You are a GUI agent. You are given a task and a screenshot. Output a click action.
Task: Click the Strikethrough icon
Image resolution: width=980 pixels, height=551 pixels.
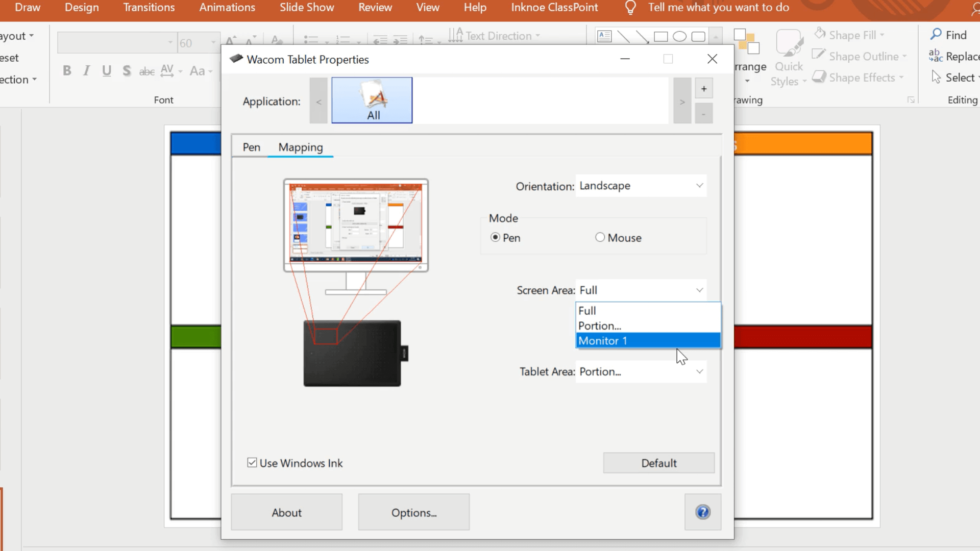[147, 71]
